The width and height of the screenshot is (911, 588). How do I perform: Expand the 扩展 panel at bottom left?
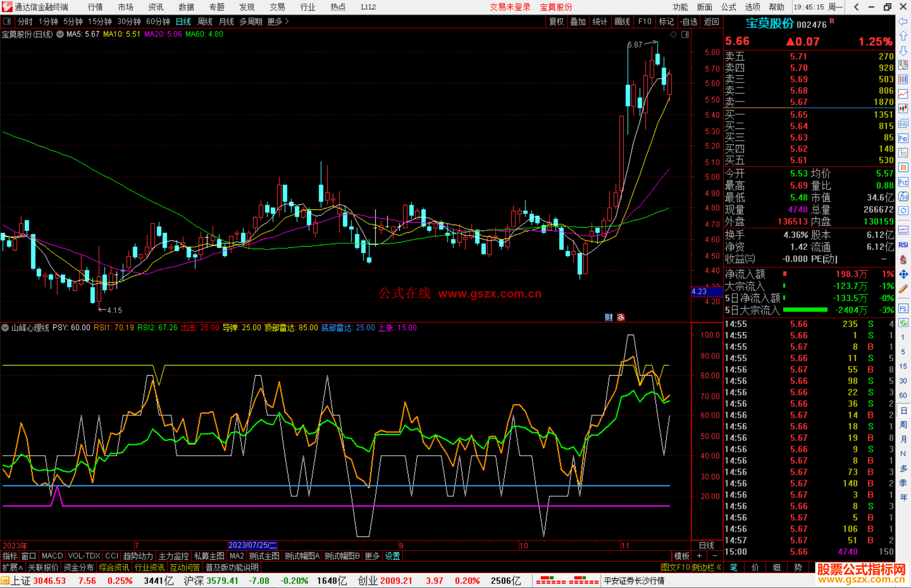(12, 567)
